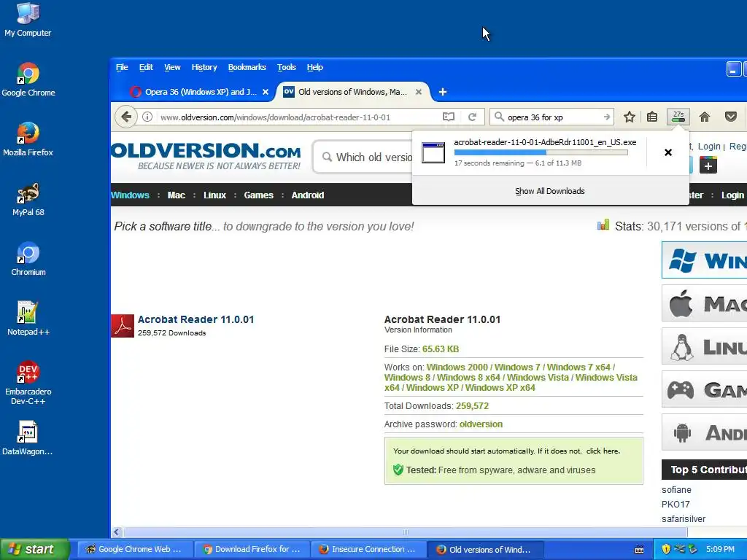Screen dimensions: 747x560
Task: Click the browser Back arrow button
Action: 126,117
